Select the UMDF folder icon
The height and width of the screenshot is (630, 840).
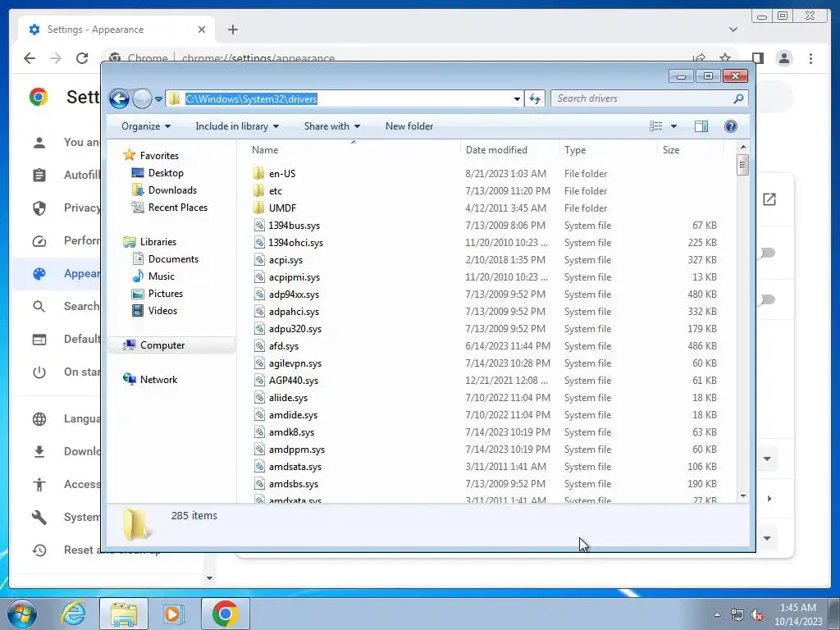[258, 208]
